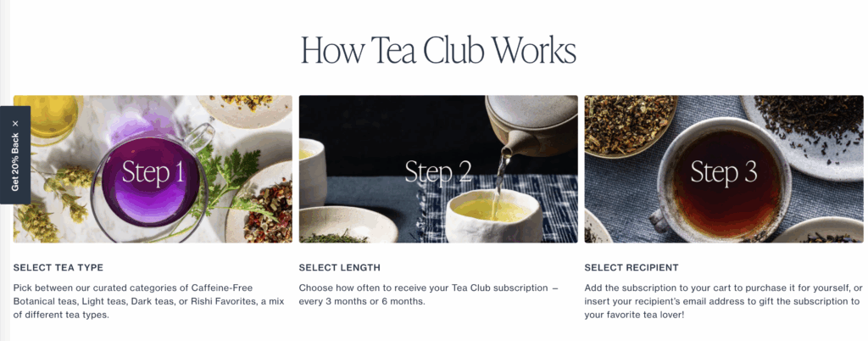This screenshot has height=341, width=868.
Task: Click the Step 1 purple tea image
Action: tap(153, 169)
